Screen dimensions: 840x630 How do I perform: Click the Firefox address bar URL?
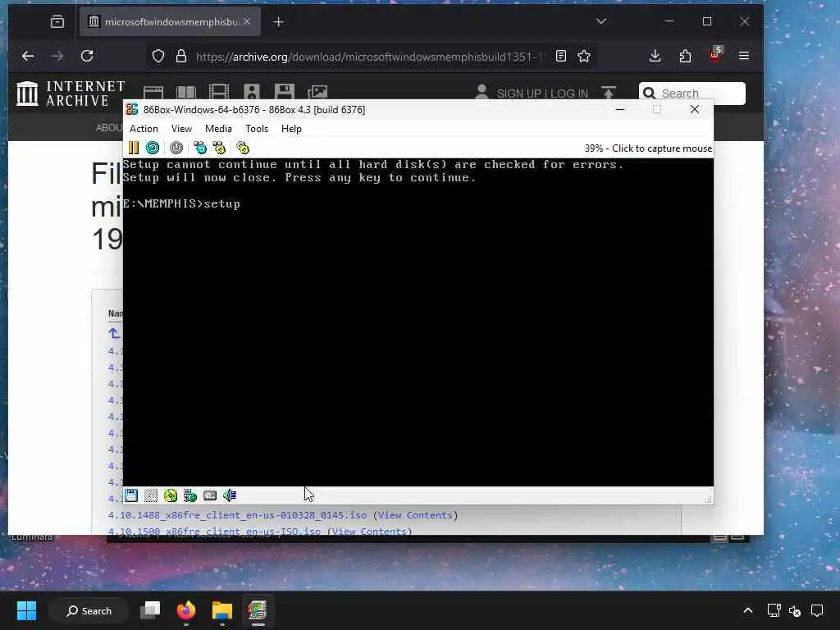point(368,57)
